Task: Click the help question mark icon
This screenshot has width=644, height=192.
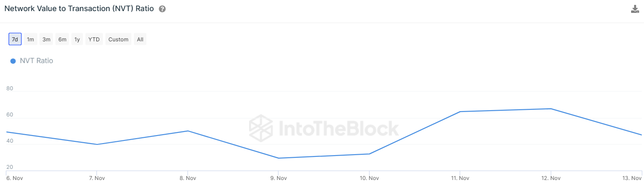Action: tap(162, 9)
